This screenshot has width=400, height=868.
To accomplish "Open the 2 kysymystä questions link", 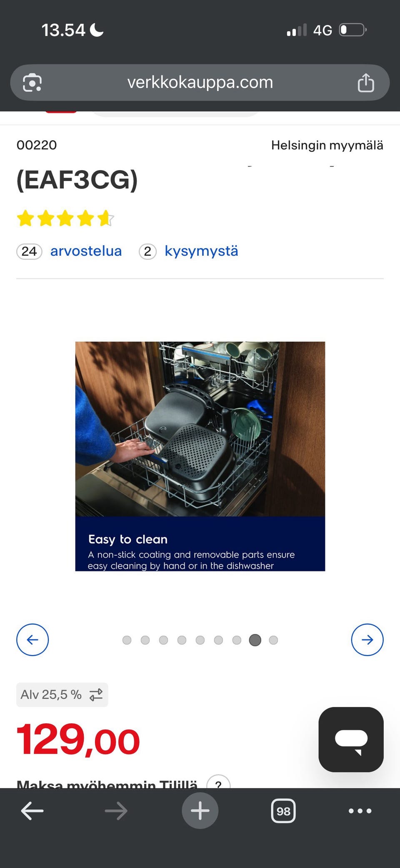I will pyautogui.click(x=188, y=251).
